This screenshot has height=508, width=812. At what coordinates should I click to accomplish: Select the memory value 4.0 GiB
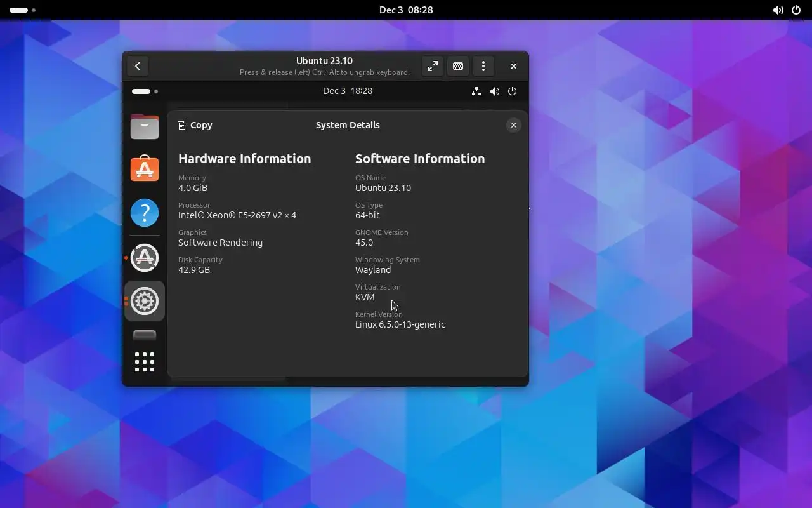(193, 188)
